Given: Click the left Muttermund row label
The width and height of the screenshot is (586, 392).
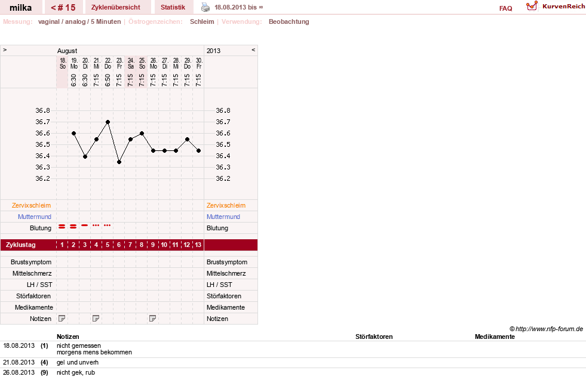Looking at the screenshot, I should point(35,217).
